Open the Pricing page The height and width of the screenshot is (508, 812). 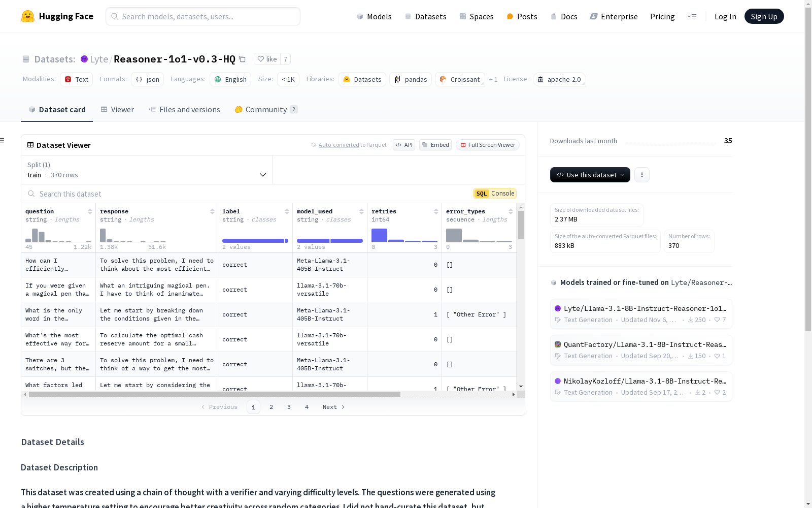[x=662, y=16]
